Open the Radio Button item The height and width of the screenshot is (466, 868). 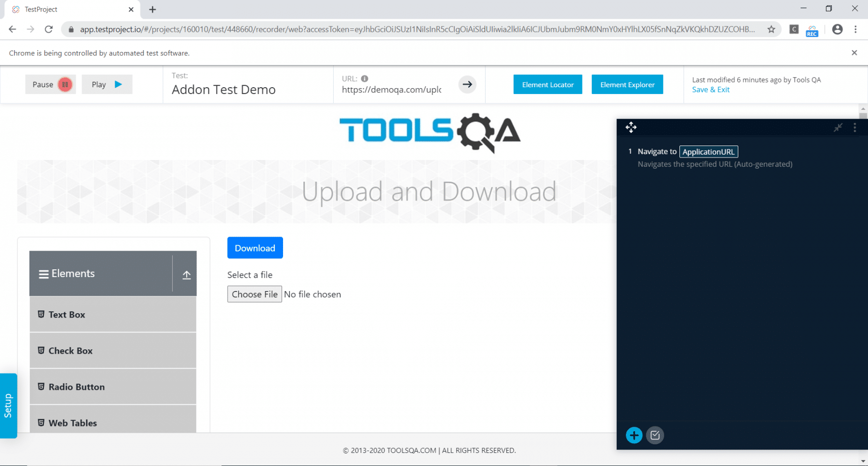click(113, 386)
